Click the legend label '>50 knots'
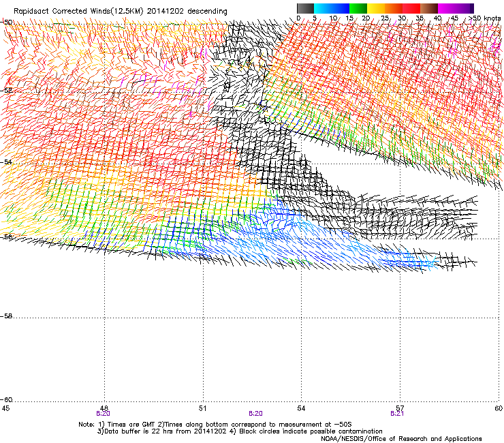Screen dimensions: 504x443 pos(484,18)
